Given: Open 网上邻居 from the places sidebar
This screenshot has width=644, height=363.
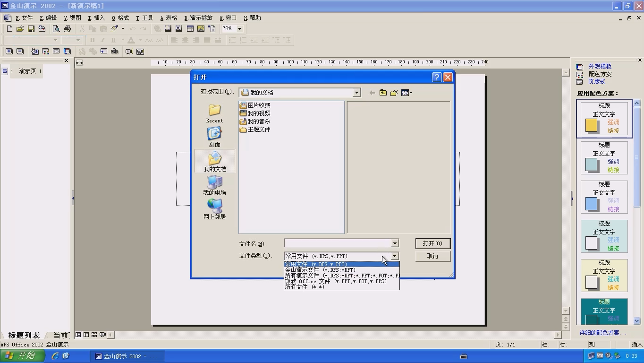Looking at the screenshot, I should click(214, 209).
